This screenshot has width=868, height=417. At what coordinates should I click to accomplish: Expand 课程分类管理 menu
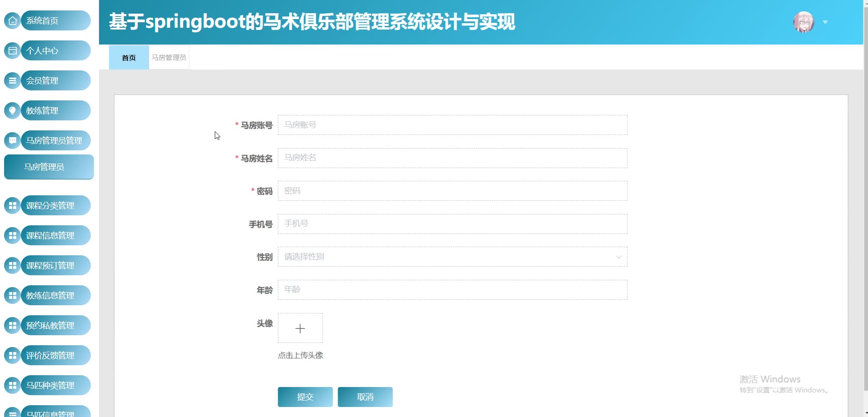(x=56, y=205)
